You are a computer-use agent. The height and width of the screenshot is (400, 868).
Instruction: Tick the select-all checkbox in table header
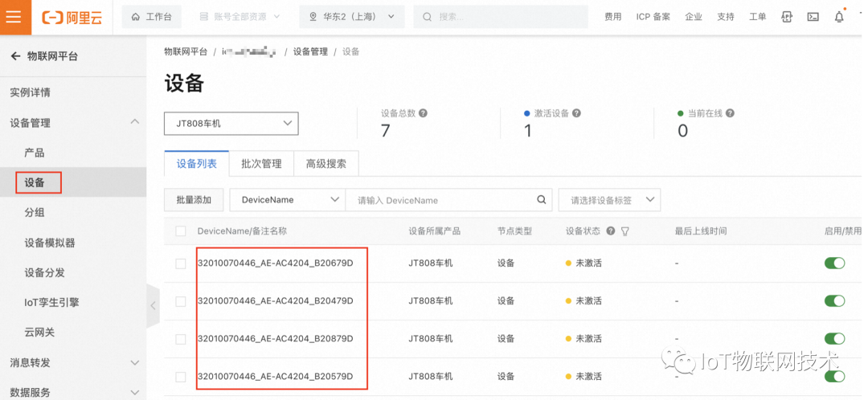point(181,231)
